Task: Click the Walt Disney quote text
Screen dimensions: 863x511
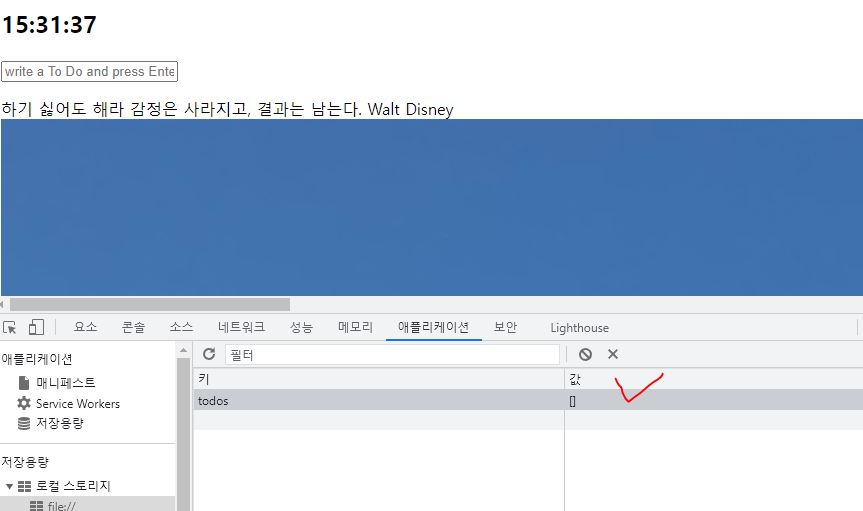Action: [x=227, y=109]
